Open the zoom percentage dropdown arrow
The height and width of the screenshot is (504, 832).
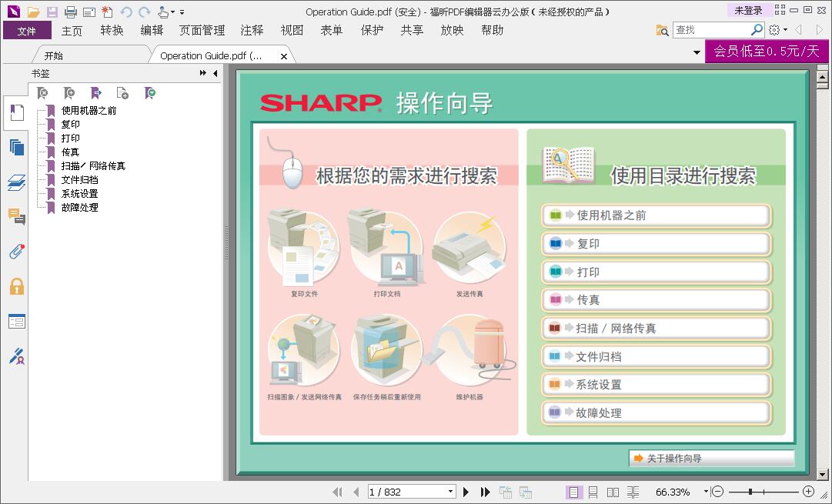(706, 491)
